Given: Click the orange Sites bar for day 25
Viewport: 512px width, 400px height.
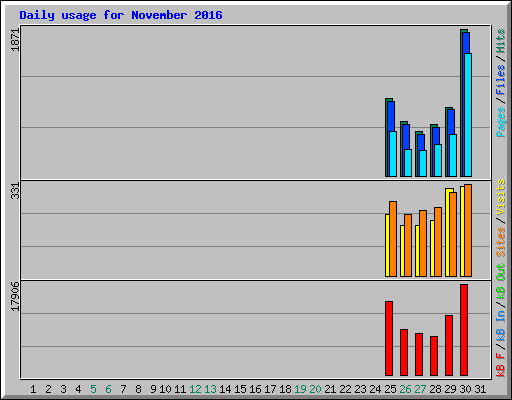Looking at the screenshot, I should click(393, 239).
